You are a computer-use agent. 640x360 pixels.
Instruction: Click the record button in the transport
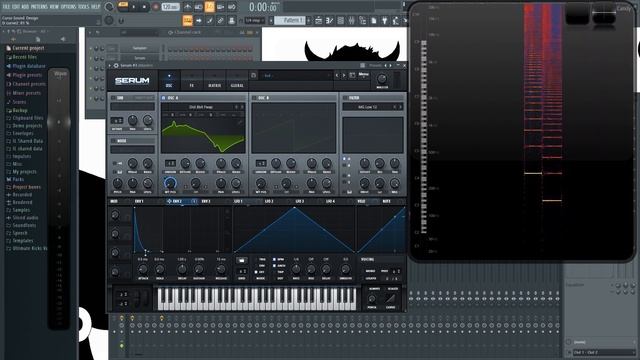click(x=156, y=7)
